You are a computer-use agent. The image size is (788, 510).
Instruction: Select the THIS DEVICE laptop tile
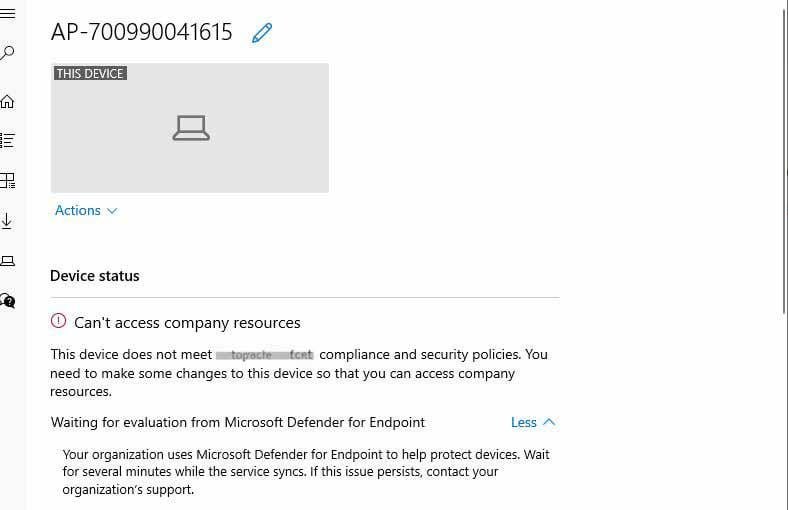[190, 128]
